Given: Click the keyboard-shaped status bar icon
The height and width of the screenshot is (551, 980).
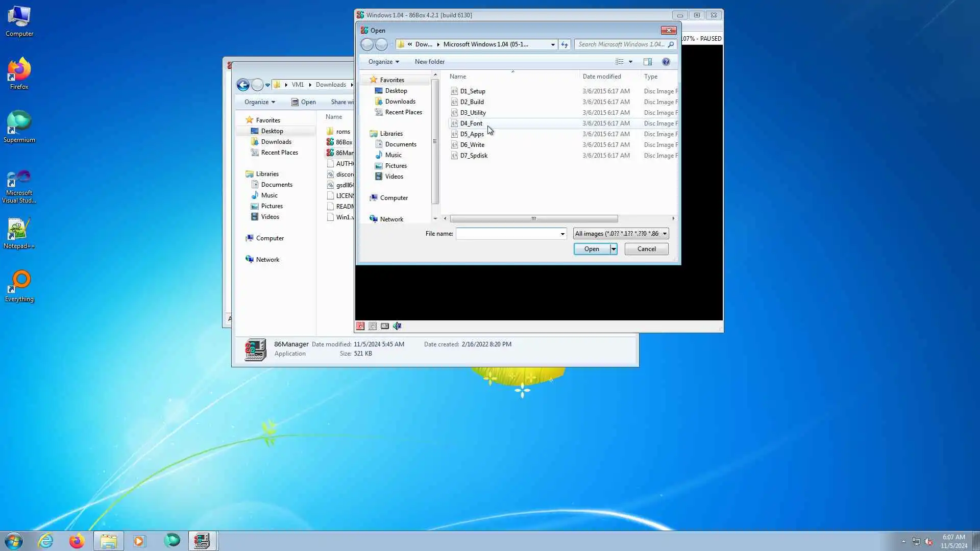Looking at the screenshot, I should click(x=385, y=326).
